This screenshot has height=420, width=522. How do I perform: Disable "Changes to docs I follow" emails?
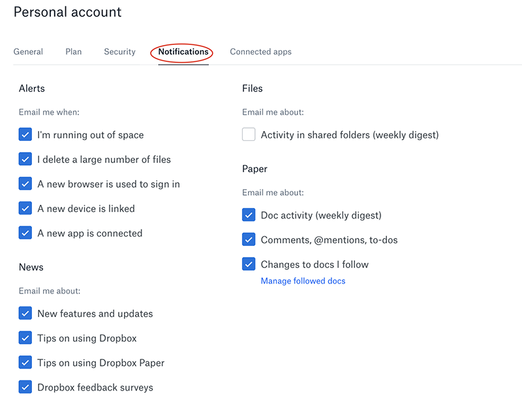click(x=249, y=264)
